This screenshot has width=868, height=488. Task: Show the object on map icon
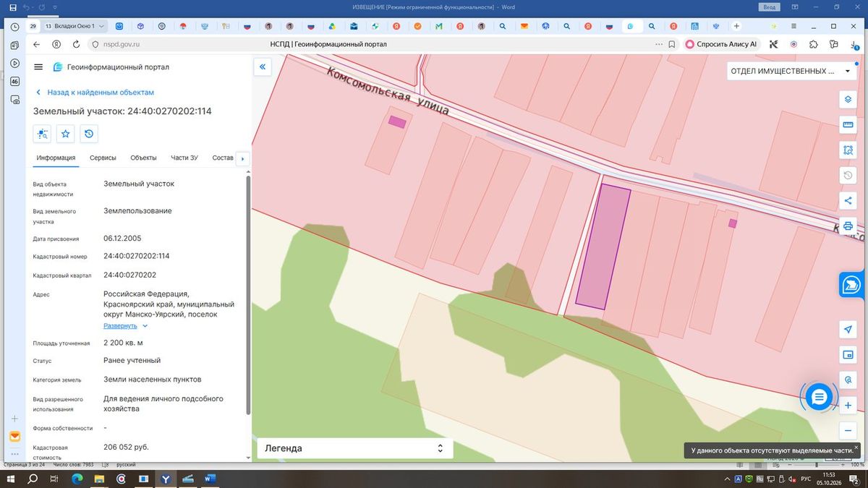click(x=43, y=134)
